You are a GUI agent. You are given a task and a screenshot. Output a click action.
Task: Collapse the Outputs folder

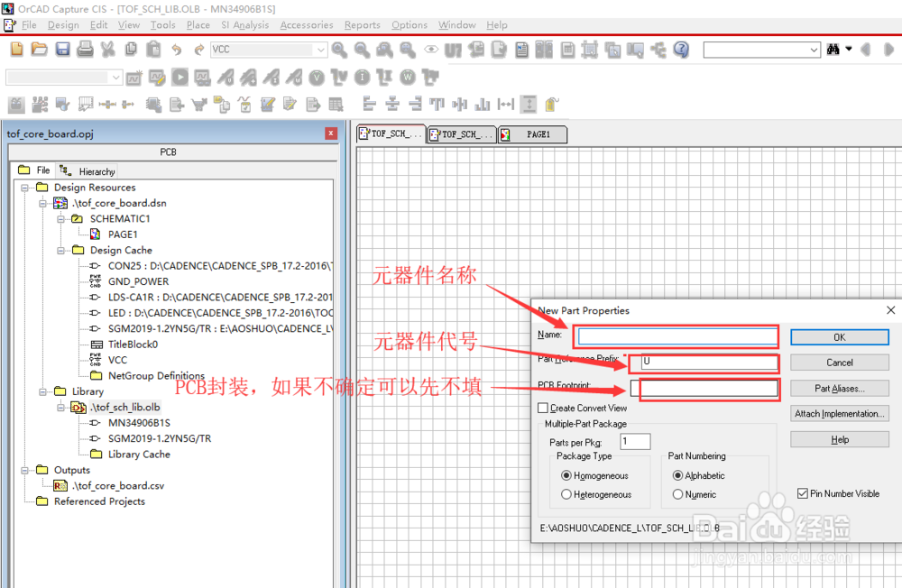coord(24,470)
